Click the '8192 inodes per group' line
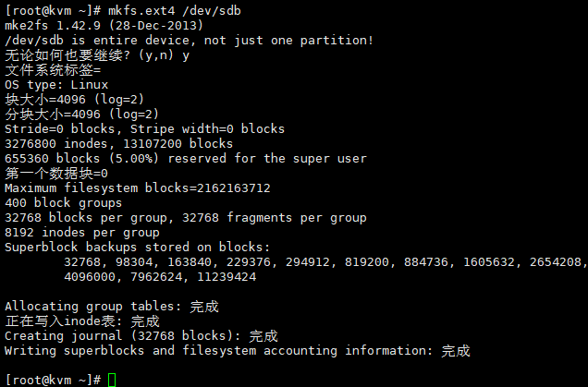588x387 pixels. tap(81, 233)
